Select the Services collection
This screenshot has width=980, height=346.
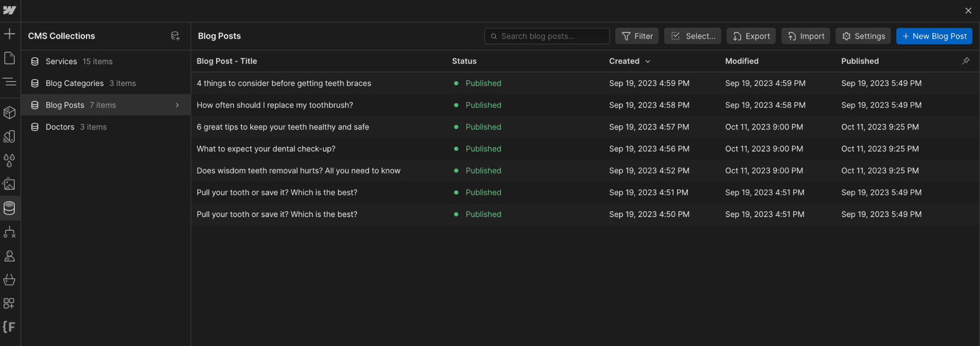tap(61, 61)
